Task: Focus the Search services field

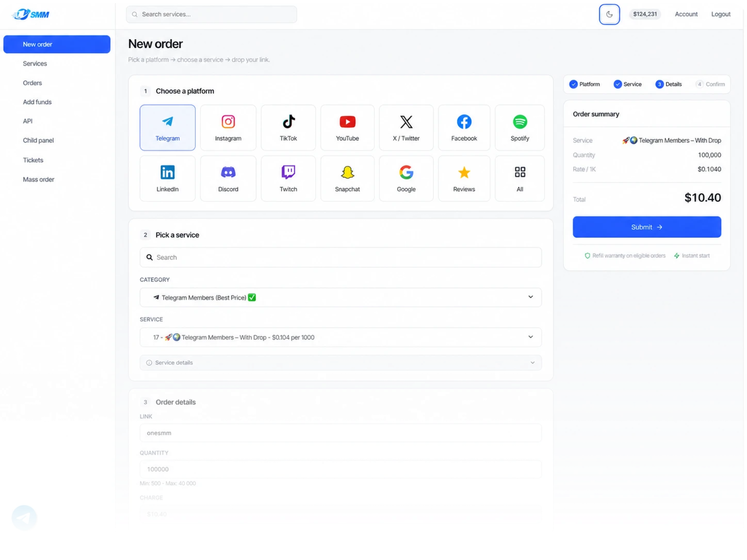Action: (211, 14)
